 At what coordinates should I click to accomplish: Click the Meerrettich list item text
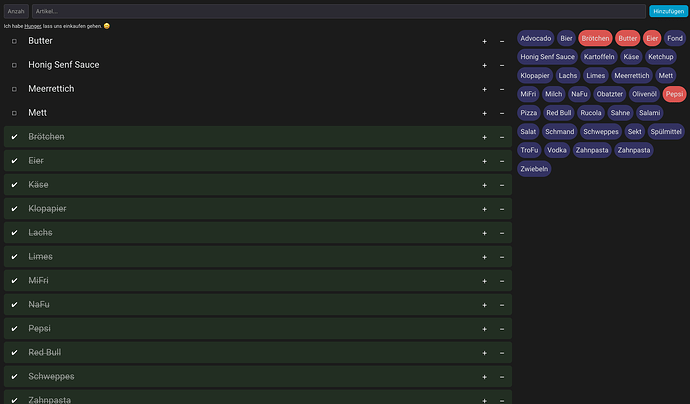pyautogui.click(x=51, y=89)
